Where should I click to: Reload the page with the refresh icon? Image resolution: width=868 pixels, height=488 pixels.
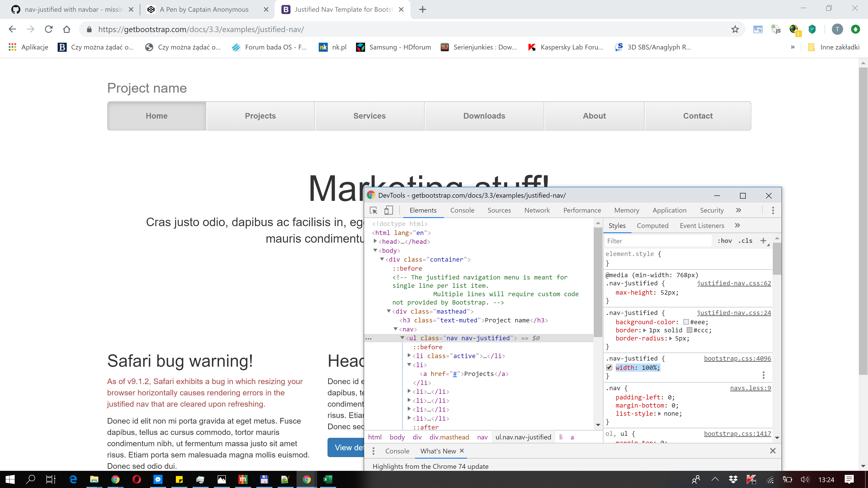(x=49, y=29)
